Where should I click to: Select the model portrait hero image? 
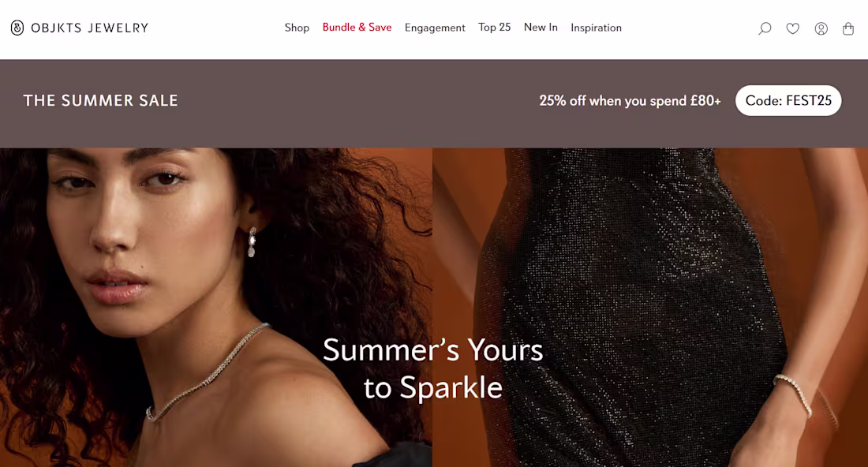216,307
